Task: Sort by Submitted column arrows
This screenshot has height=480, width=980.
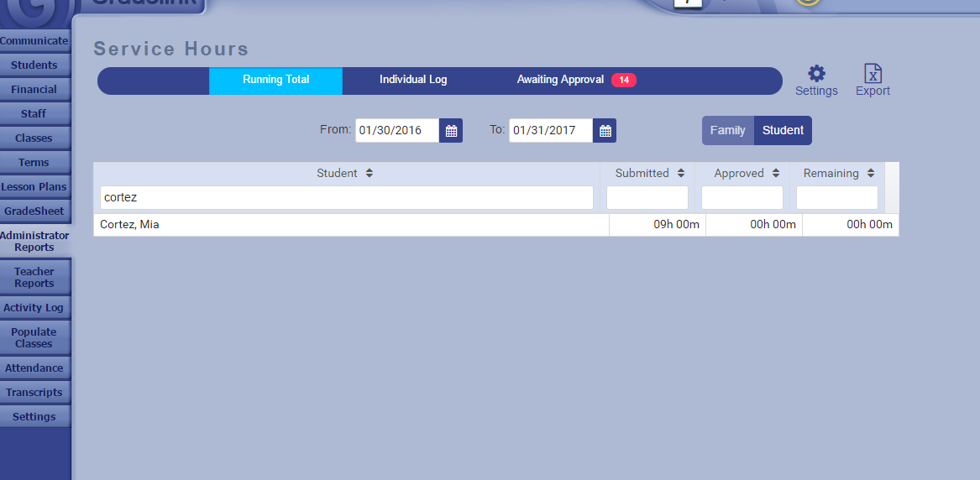Action: point(680,174)
